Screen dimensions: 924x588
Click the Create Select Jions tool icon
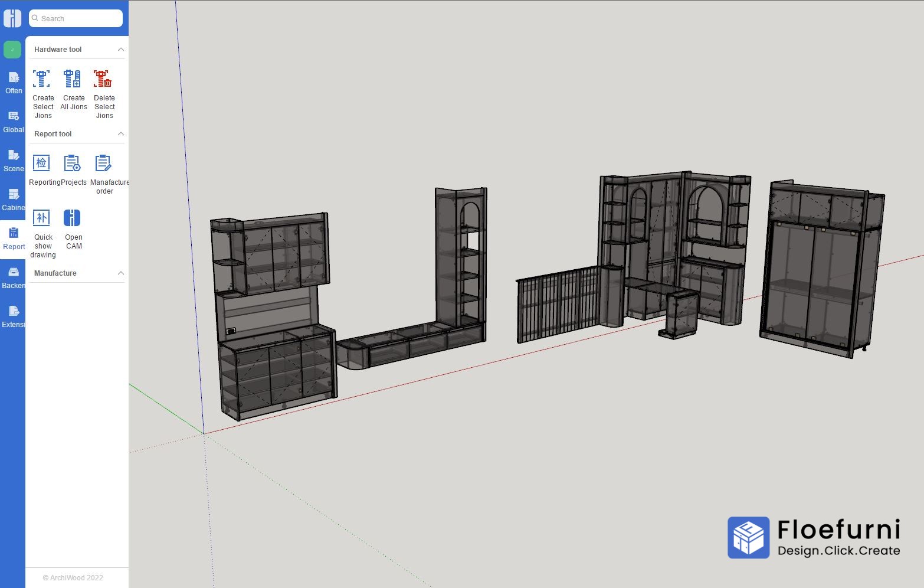[x=42, y=79]
